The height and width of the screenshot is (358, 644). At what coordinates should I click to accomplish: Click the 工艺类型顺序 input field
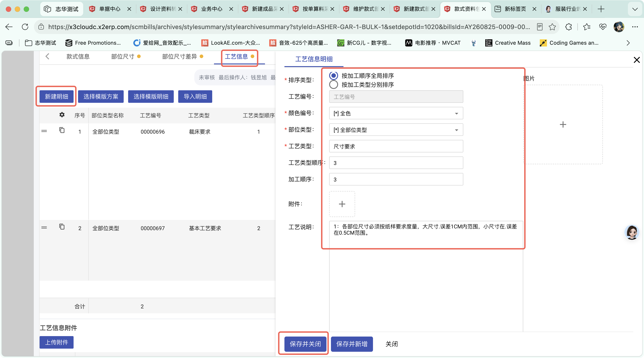396,163
